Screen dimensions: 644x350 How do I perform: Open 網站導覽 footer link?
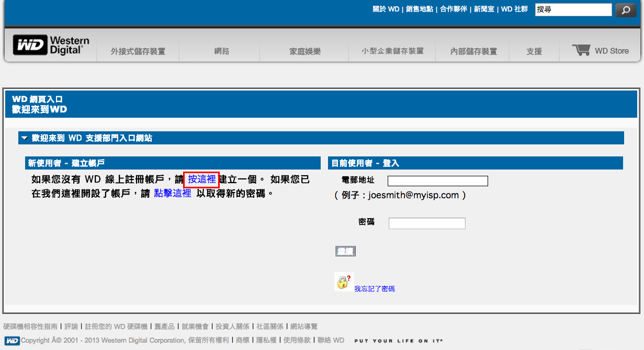coord(304,326)
